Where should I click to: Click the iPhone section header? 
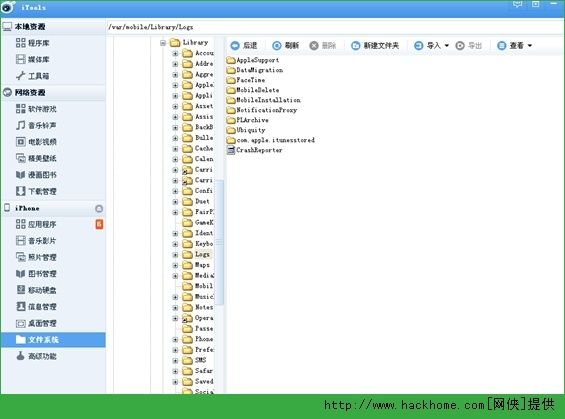pos(53,208)
